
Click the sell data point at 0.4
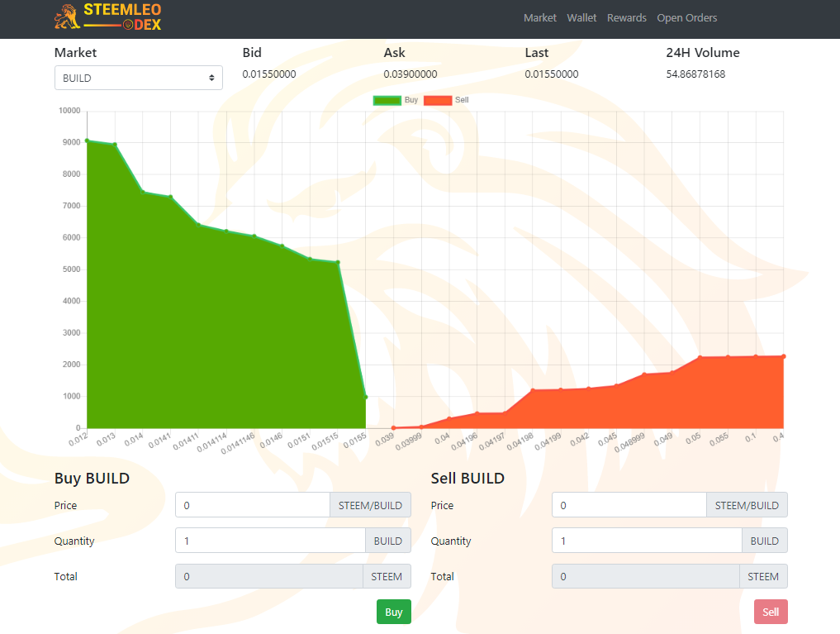tap(784, 356)
